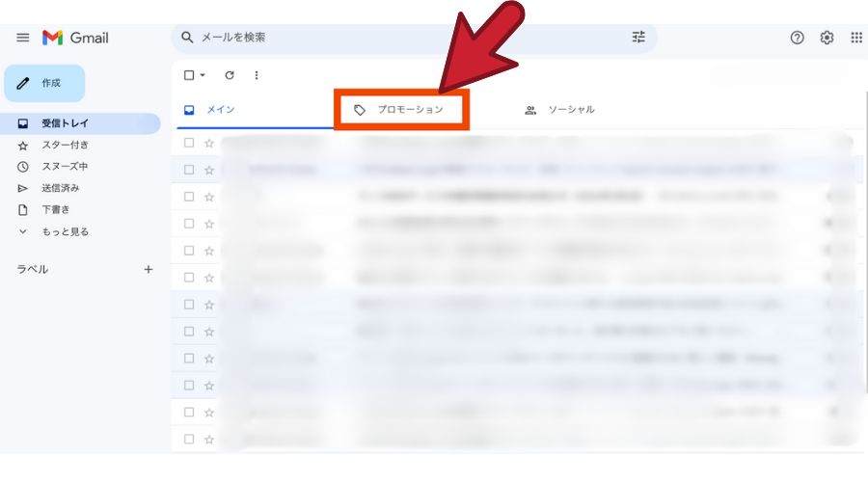Expand the select-all dropdown arrow
The height and width of the screenshot is (482, 868).
point(203,75)
